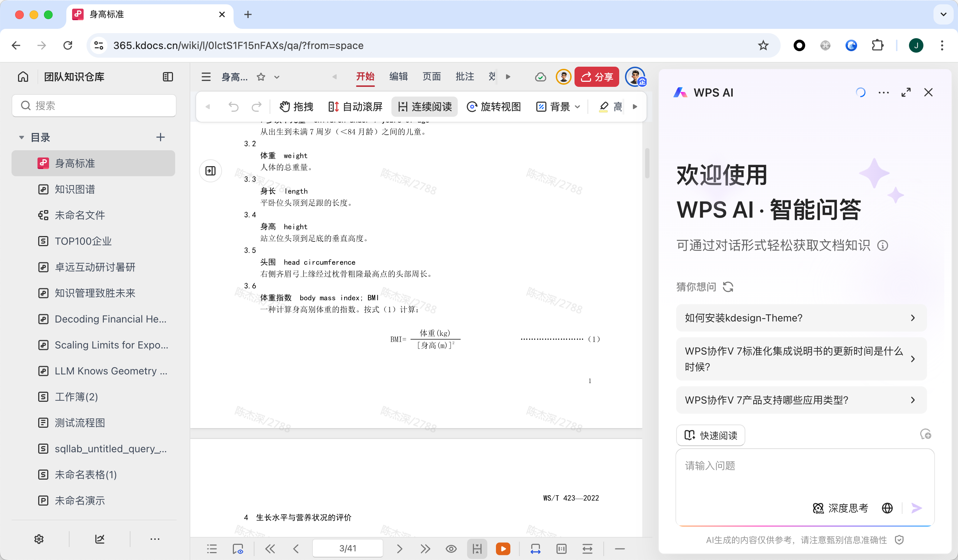The height and width of the screenshot is (560, 958).
Task: Collapse the 目录 tree section
Action: coord(21,137)
